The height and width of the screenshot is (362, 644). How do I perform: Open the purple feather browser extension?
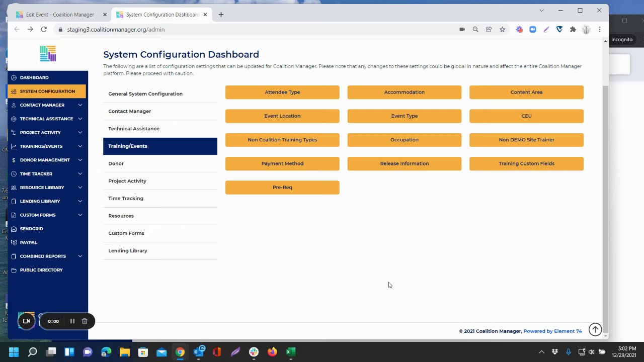click(546, 30)
